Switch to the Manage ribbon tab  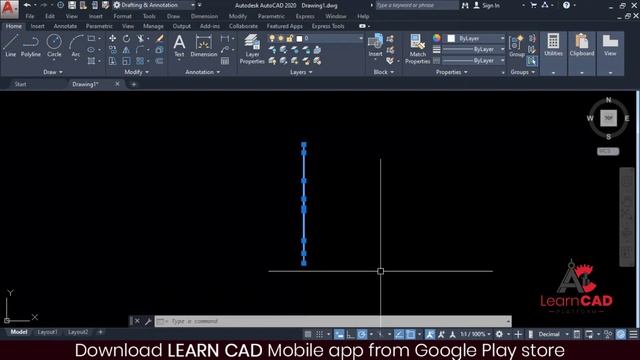[153, 26]
